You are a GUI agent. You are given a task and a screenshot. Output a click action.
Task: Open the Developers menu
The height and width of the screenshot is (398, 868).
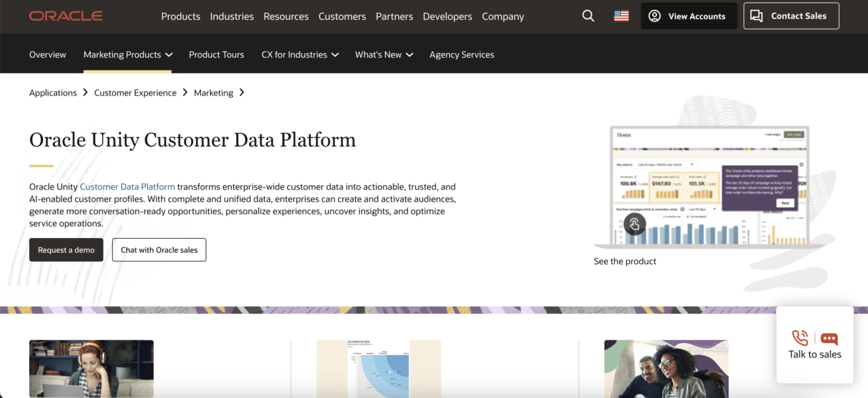click(x=447, y=16)
